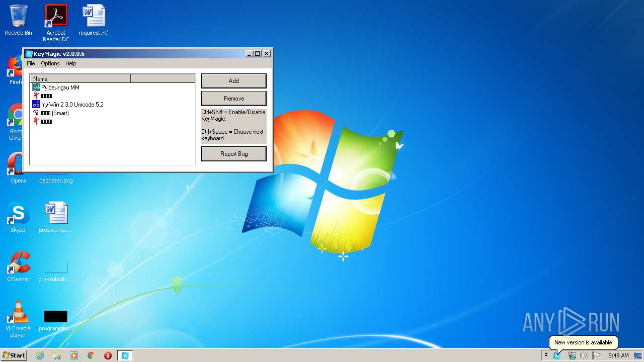Viewport: 644px width, 362px height.
Task: Click the red figure icon below Pyidaungsu MM
Action: [36, 96]
